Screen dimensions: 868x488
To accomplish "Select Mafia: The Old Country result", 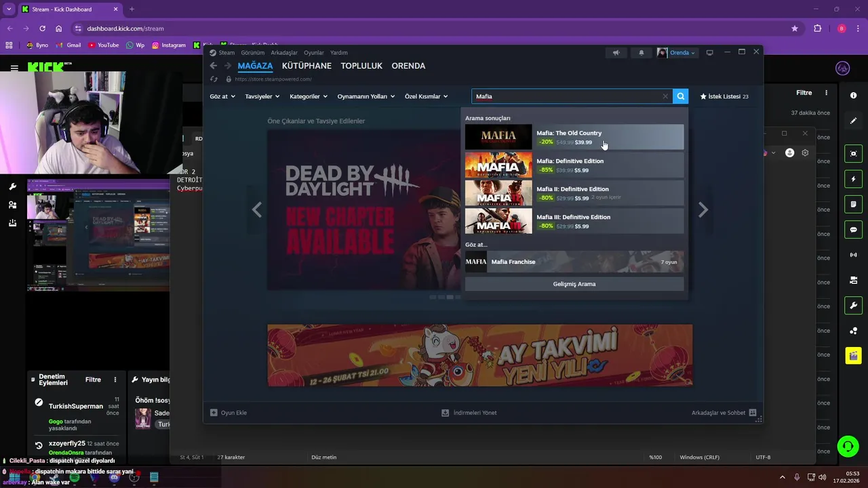I will coord(574,137).
